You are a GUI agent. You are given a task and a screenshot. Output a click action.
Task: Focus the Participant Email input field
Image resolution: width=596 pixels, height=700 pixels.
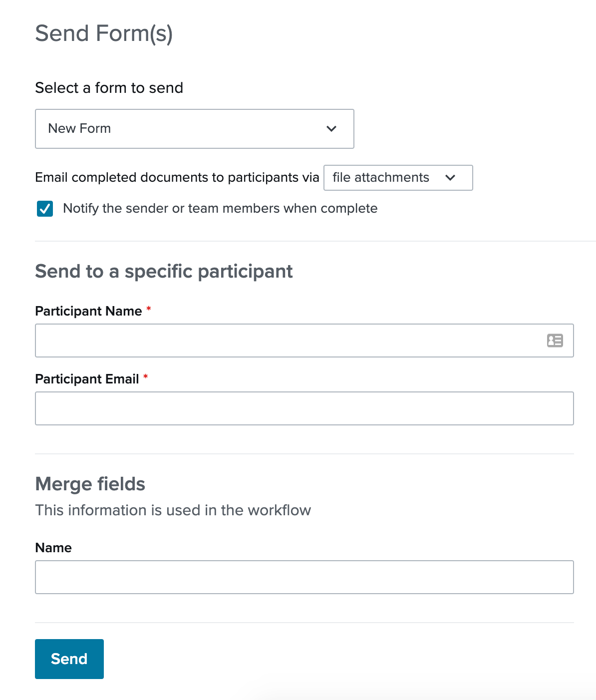pos(304,408)
